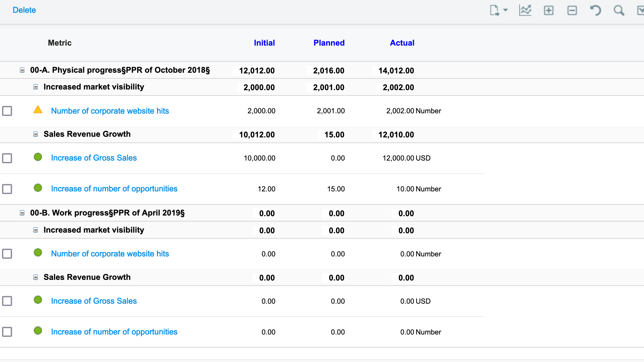
Task: Open the line chart view icon
Action: point(525,10)
